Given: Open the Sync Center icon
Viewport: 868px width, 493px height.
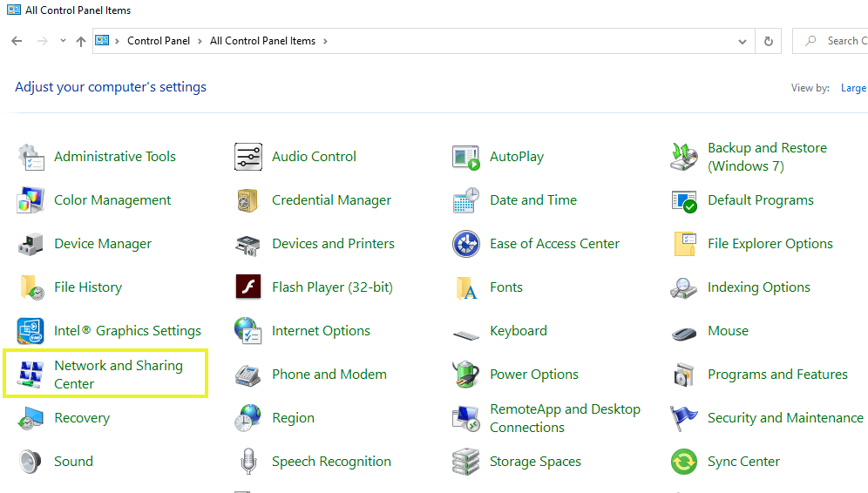Looking at the screenshot, I should [683, 462].
